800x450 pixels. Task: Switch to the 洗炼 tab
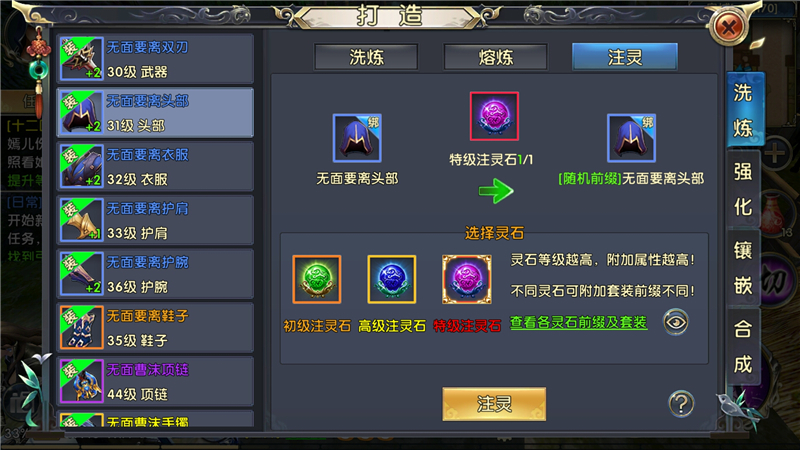point(366,57)
